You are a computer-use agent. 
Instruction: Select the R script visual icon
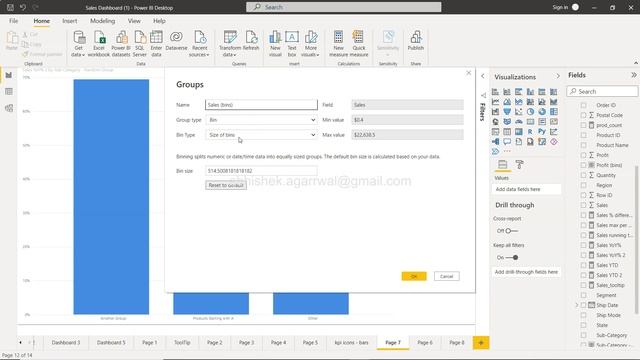(530, 132)
